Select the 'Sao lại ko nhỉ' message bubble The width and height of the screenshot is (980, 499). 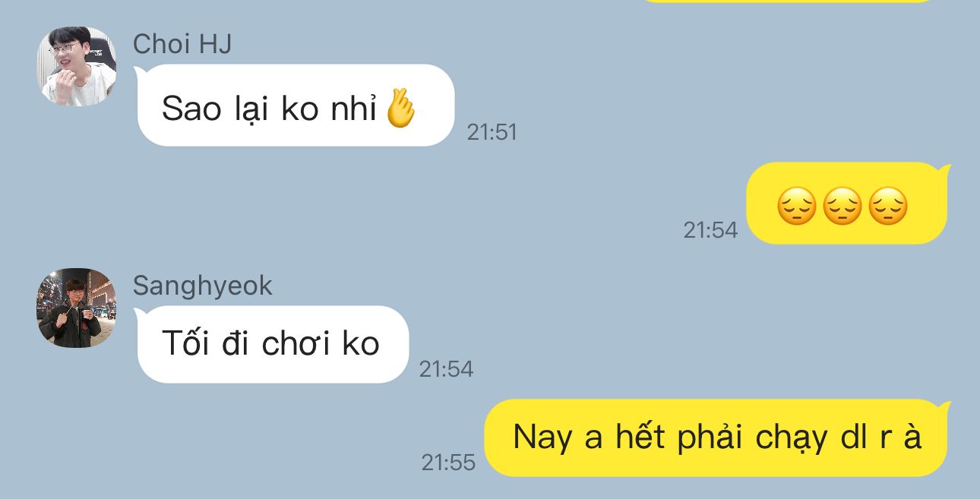294,106
